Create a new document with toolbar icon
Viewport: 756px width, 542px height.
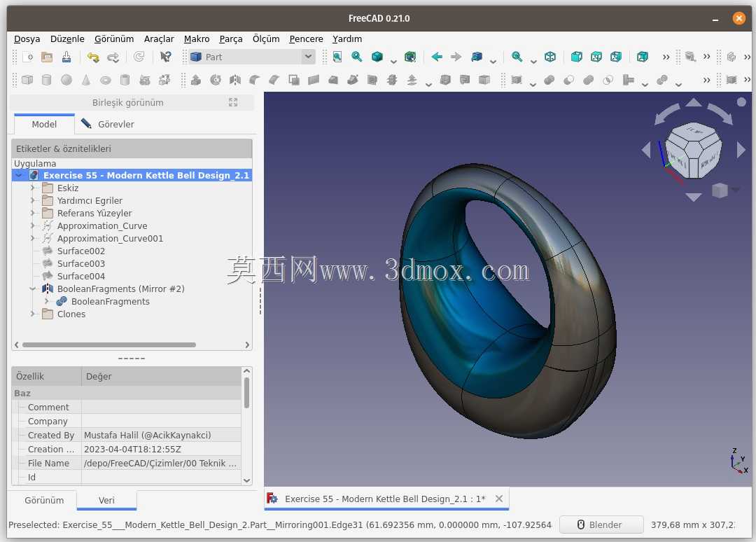coord(27,57)
